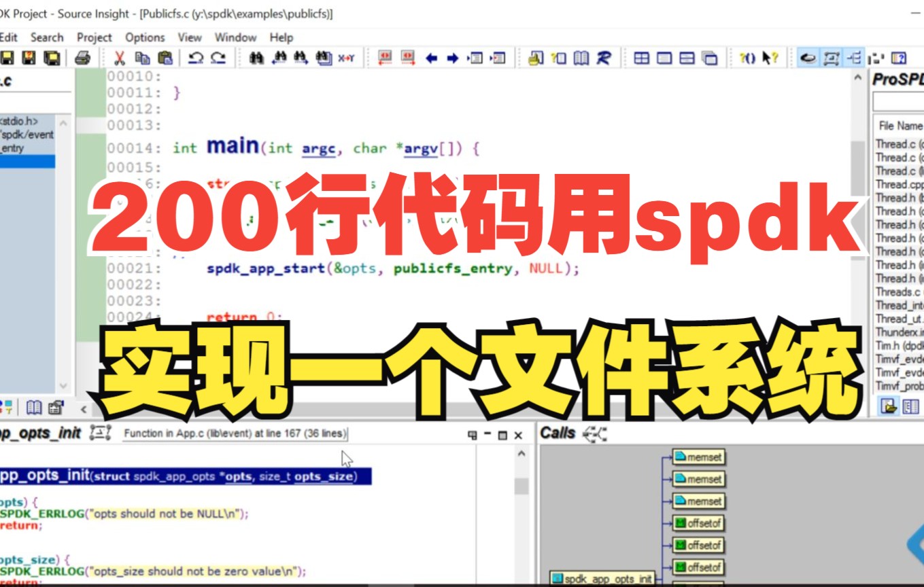Click the Tile Horizontal window icon

coord(687,58)
